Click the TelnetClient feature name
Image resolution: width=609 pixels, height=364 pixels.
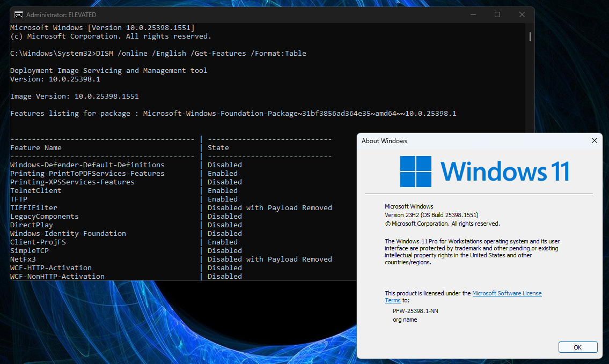tap(36, 190)
